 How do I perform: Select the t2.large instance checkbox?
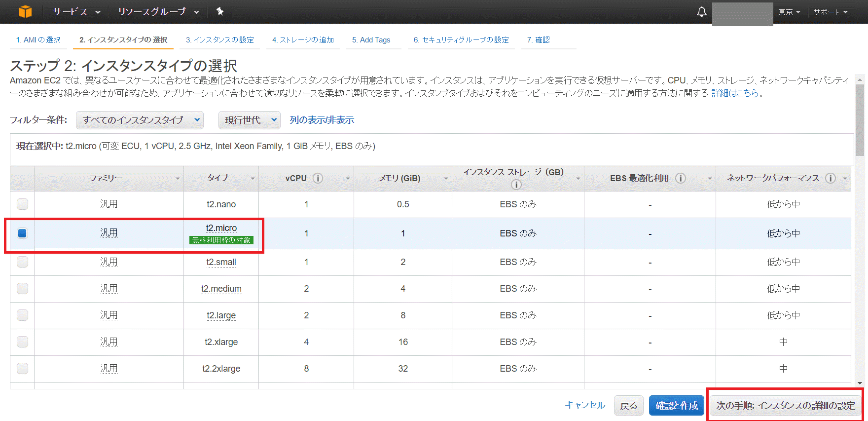[x=22, y=315]
